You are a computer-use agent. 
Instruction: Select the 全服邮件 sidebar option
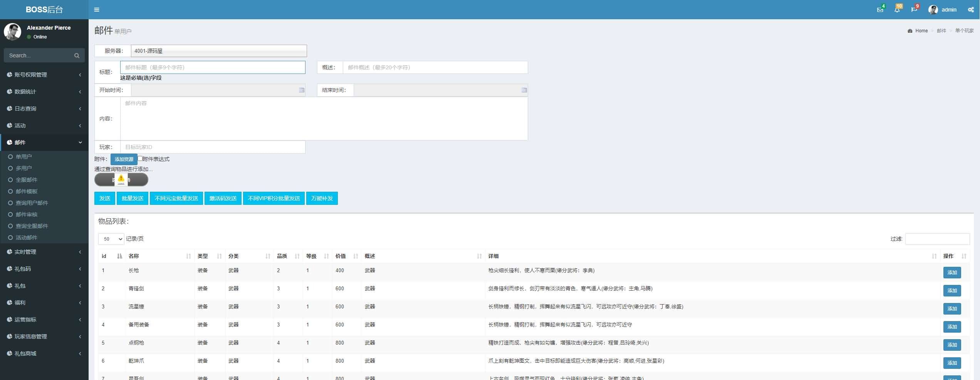click(x=26, y=180)
